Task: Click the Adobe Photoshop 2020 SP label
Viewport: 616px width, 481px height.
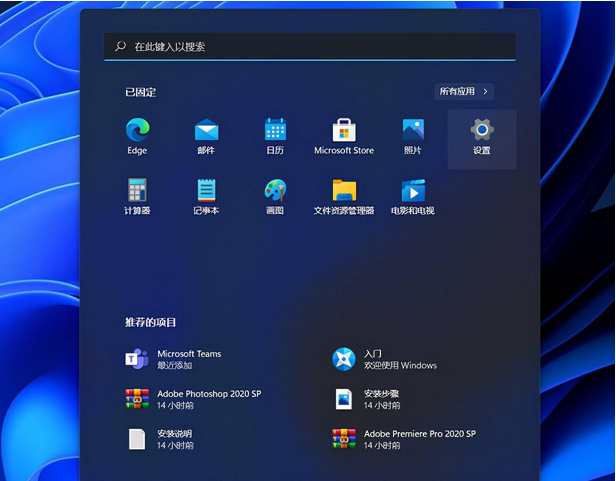Action: click(209, 394)
